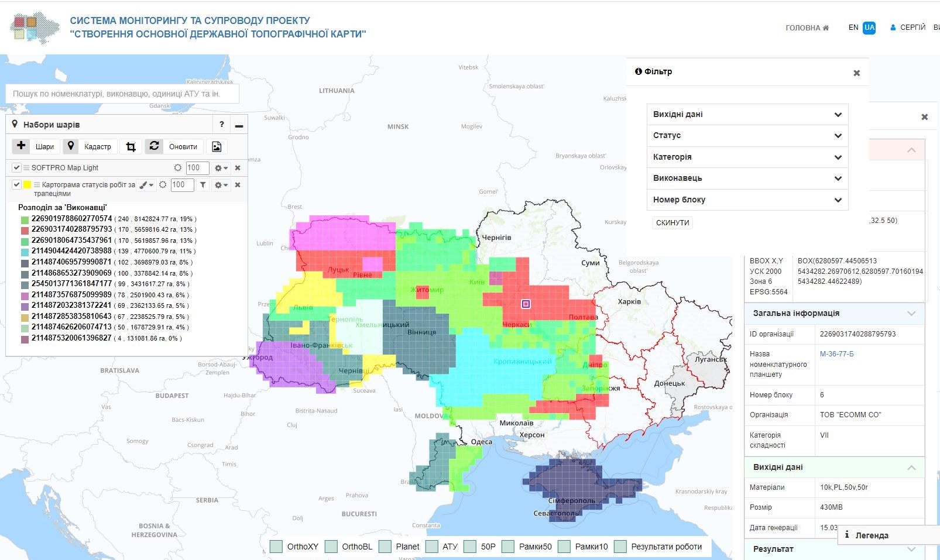Set opacity field for SOFTPRO Map Light
Screen dimensions: 940x560
click(x=197, y=168)
